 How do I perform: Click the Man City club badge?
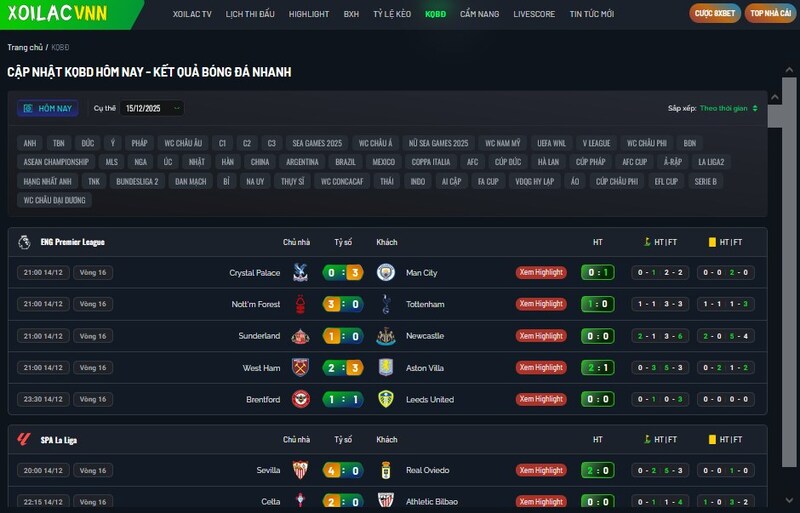tap(386, 272)
